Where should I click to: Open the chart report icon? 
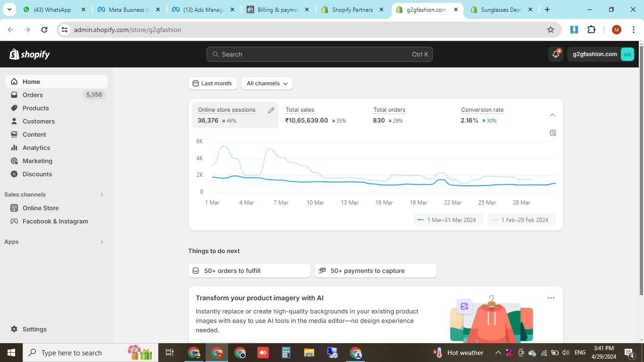(553, 133)
